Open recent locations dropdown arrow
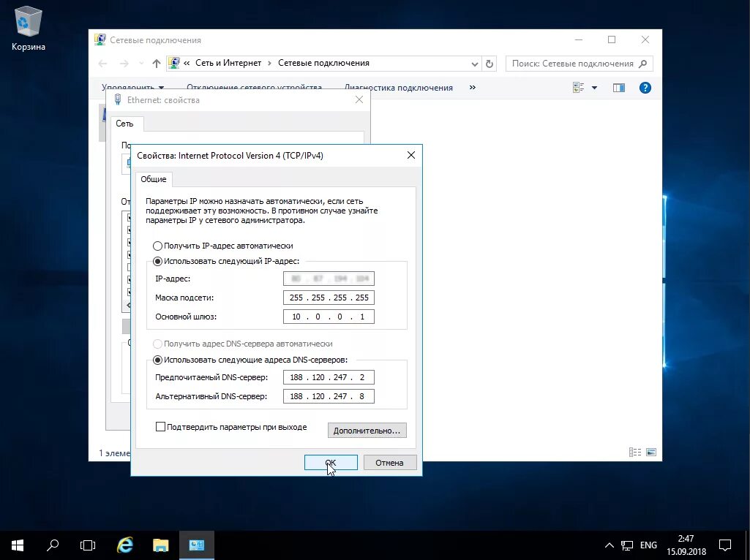Image resolution: width=750 pixels, height=560 pixels. click(141, 64)
